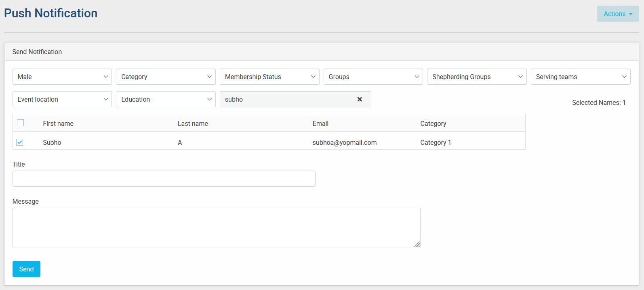Image resolution: width=644 pixels, height=290 pixels.
Task: Click the First name column header
Action: [58, 123]
